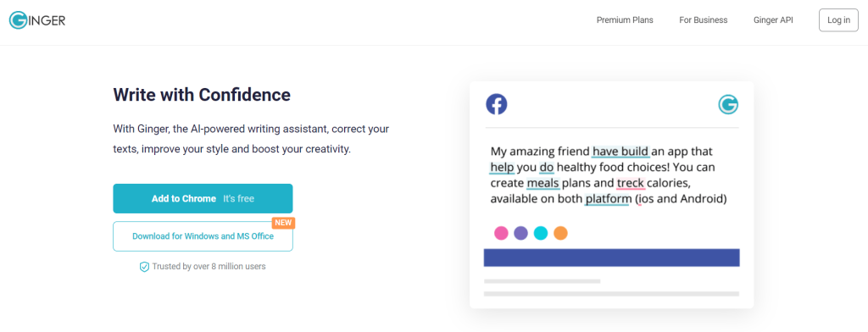Click the orange NEW badge
868x332 pixels.
click(283, 223)
